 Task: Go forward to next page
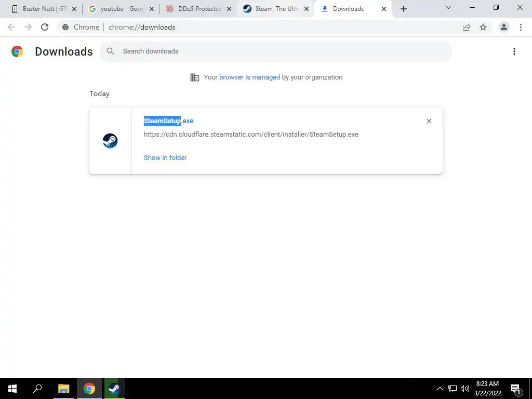coord(28,27)
